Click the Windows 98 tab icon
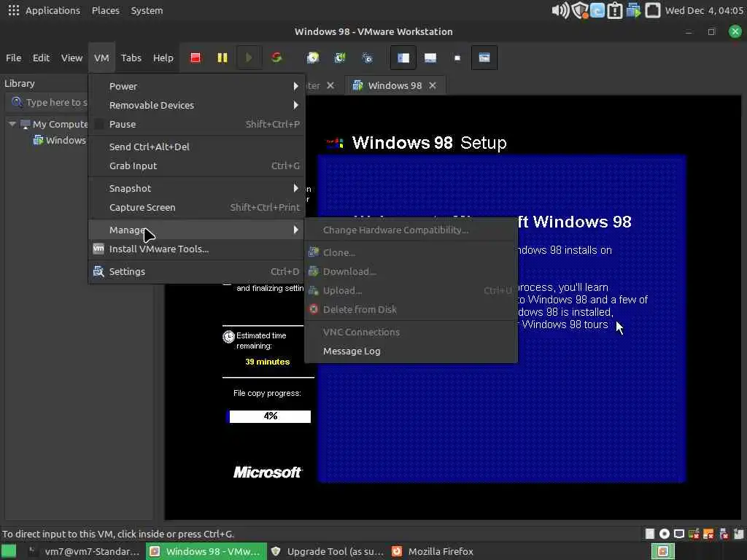Image resolution: width=747 pixels, height=560 pixels. click(x=357, y=85)
